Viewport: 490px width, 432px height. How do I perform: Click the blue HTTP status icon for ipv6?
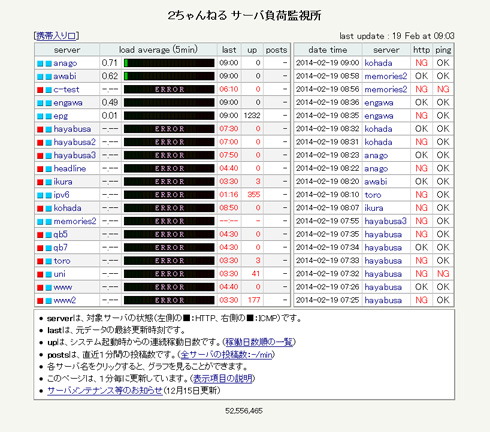click(x=40, y=195)
